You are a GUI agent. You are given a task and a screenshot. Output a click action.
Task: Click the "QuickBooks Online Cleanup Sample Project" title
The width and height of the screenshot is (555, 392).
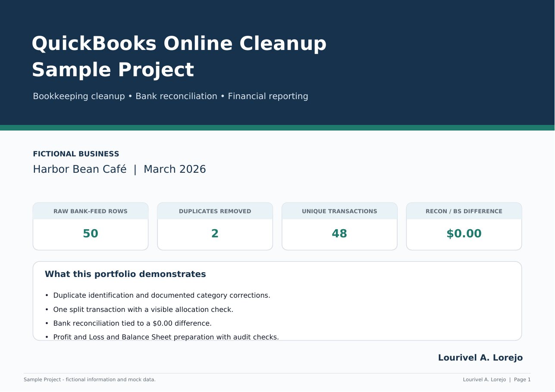(179, 57)
